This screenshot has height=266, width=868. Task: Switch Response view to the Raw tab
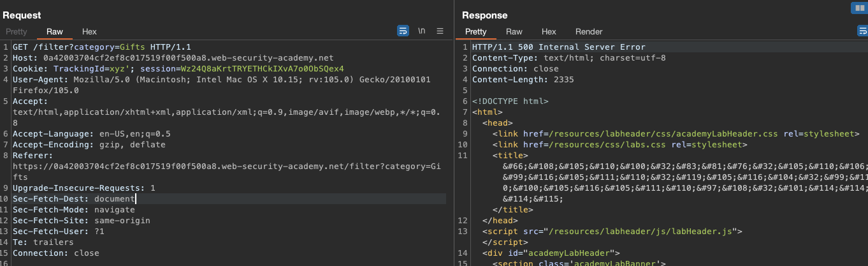click(x=514, y=31)
